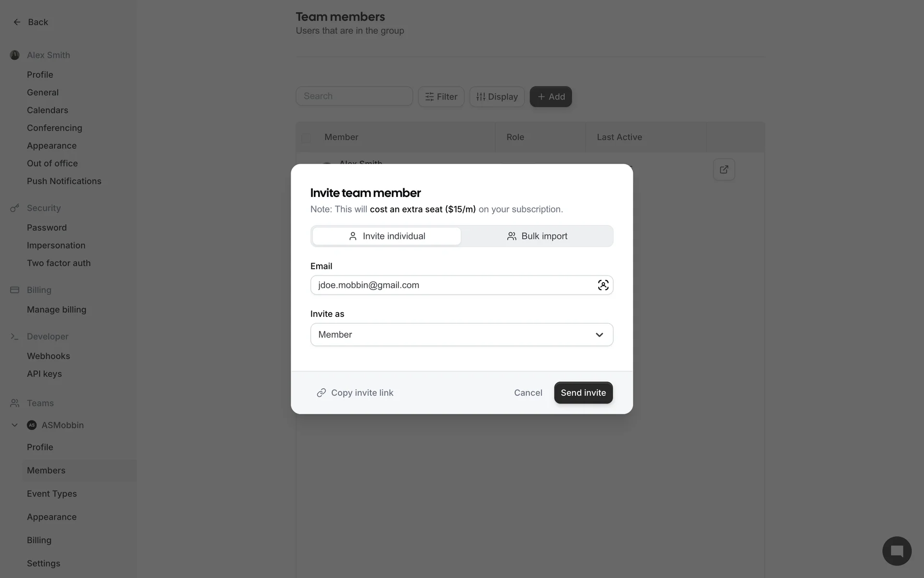
Task: Select the Invite individual tab
Action: click(x=387, y=236)
